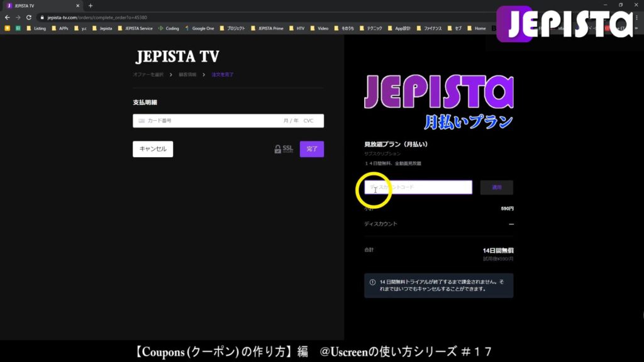Click the green sheets bookmark icon
Viewport: 644px width, 362px height.
click(18, 28)
